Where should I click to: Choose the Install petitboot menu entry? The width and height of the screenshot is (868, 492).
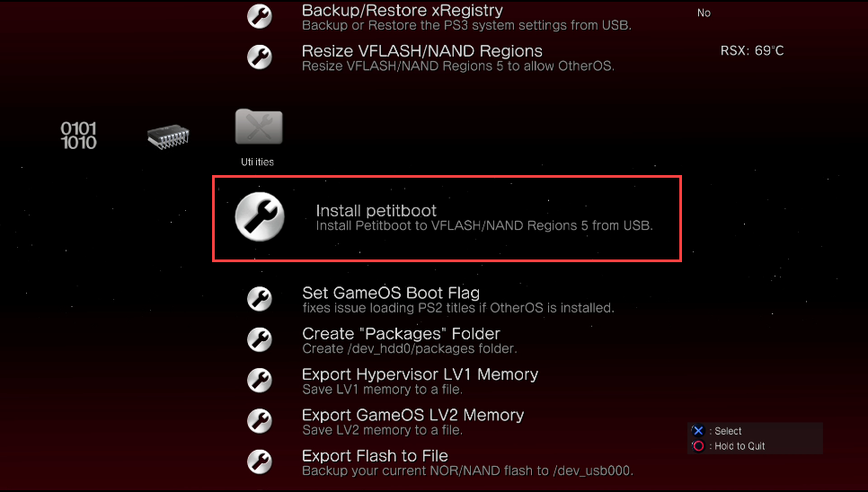pos(447,218)
